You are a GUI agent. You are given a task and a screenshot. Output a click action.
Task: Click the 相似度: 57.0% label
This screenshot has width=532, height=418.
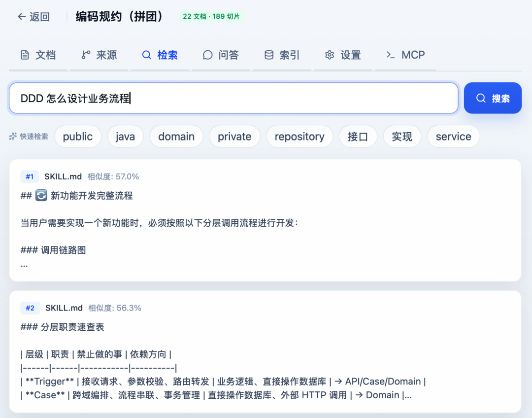[113, 176]
